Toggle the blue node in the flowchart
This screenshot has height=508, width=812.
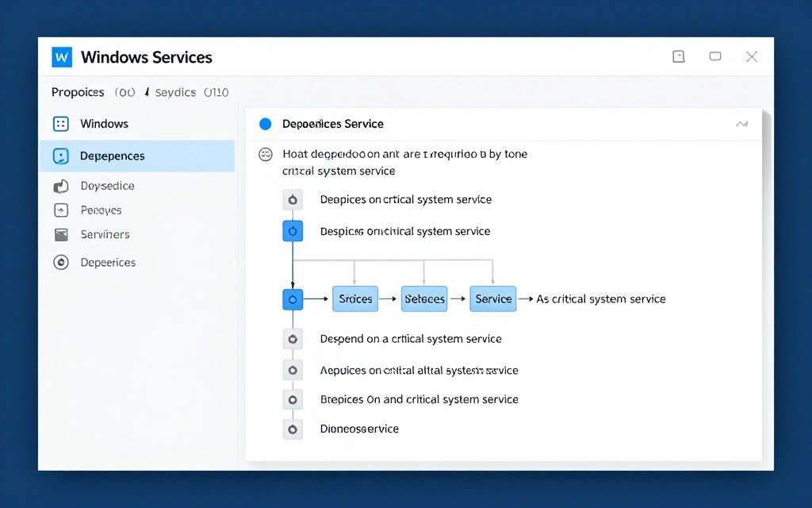click(x=293, y=231)
